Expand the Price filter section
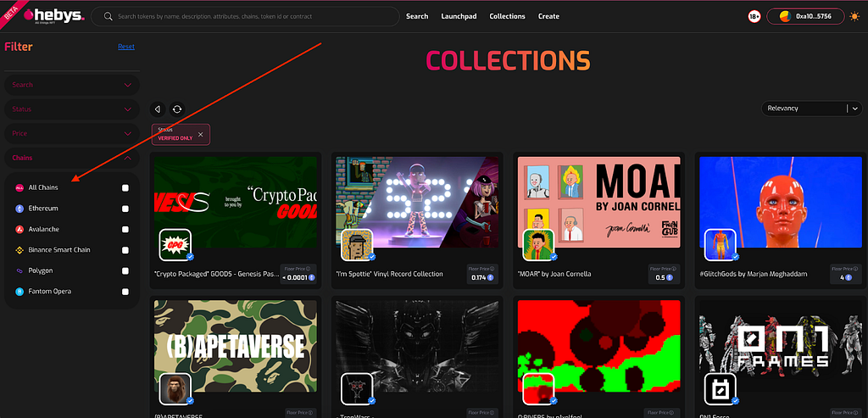The width and height of the screenshot is (868, 418). [x=72, y=133]
